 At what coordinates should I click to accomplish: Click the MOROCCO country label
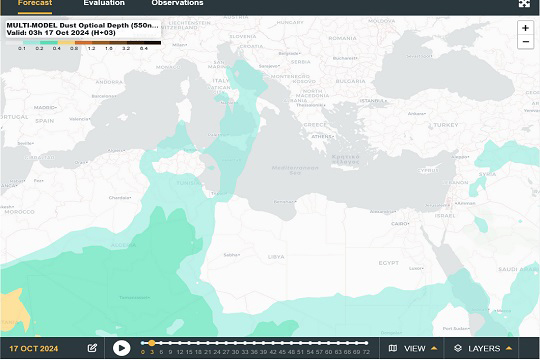pyautogui.click(x=20, y=212)
